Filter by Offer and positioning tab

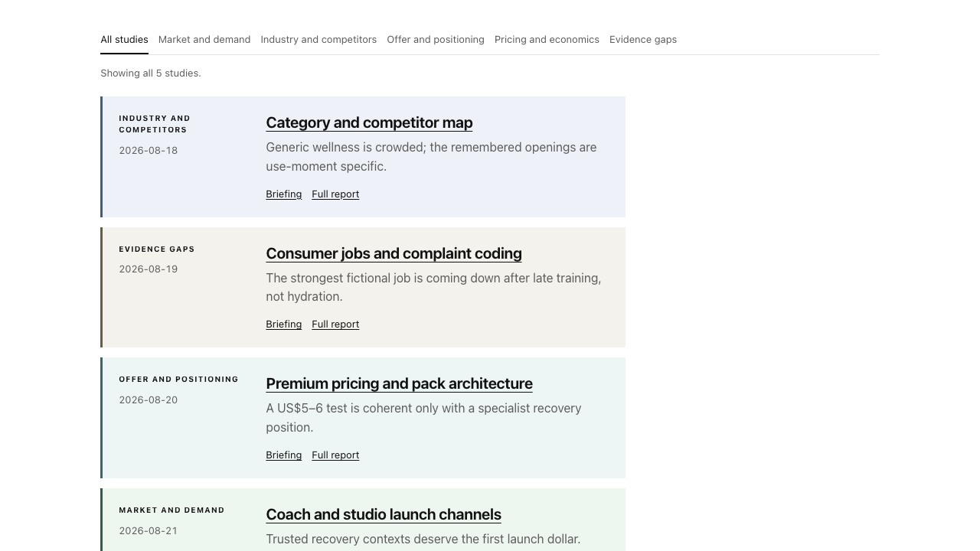[x=436, y=40]
